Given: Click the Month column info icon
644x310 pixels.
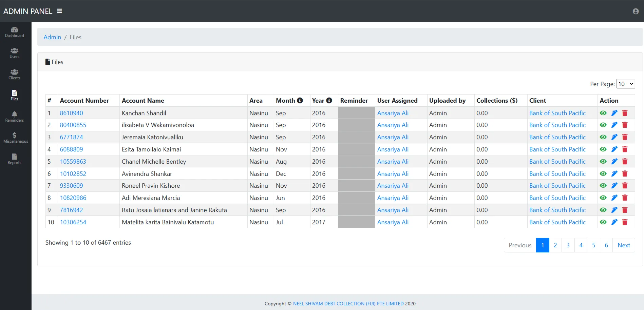Looking at the screenshot, I should pyautogui.click(x=300, y=100).
